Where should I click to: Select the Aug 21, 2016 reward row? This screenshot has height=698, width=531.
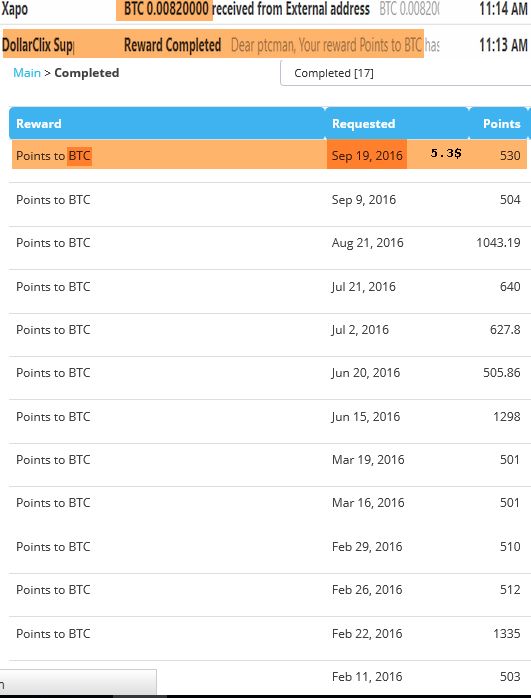(x=269, y=243)
